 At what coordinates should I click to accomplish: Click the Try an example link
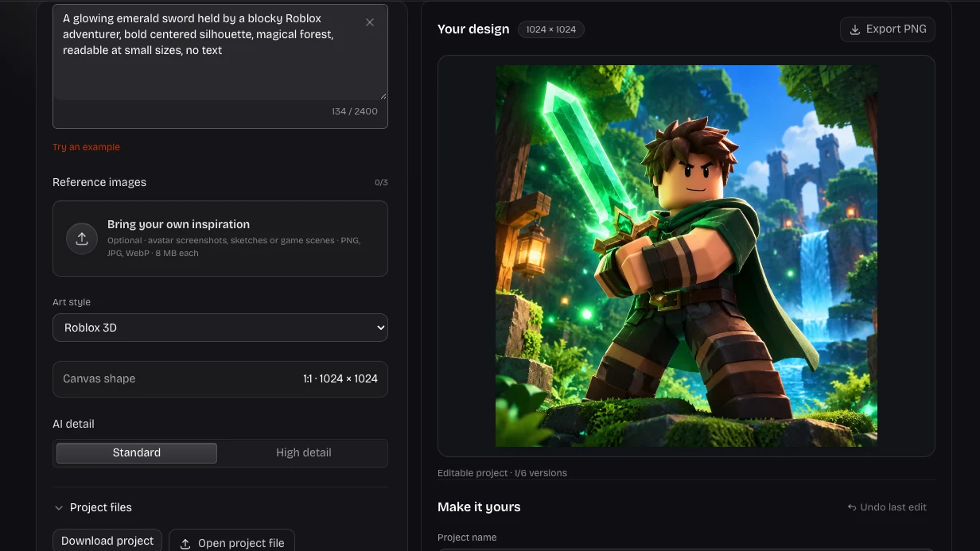pyautogui.click(x=86, y=147)
